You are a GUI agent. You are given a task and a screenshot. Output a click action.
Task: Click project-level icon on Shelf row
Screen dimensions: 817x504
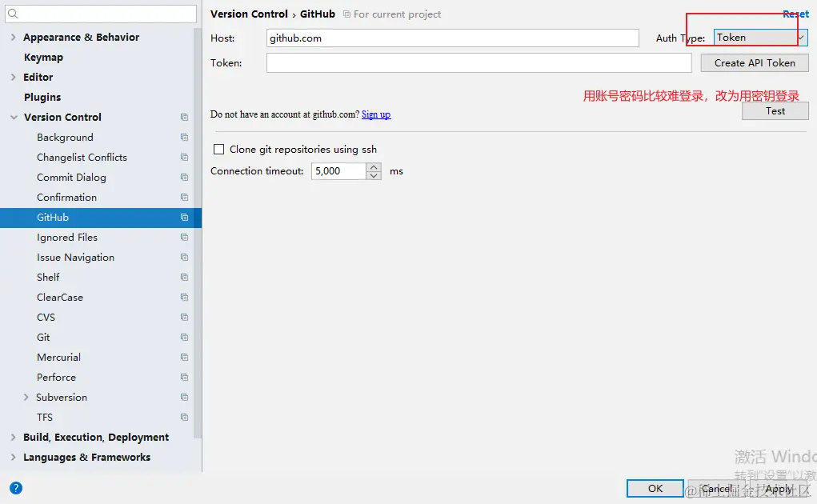(184, 278)
